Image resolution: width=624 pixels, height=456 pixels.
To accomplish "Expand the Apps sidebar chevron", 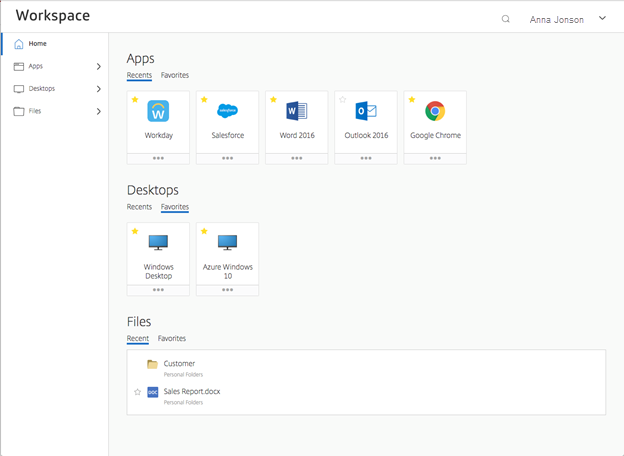I will 99,66.
